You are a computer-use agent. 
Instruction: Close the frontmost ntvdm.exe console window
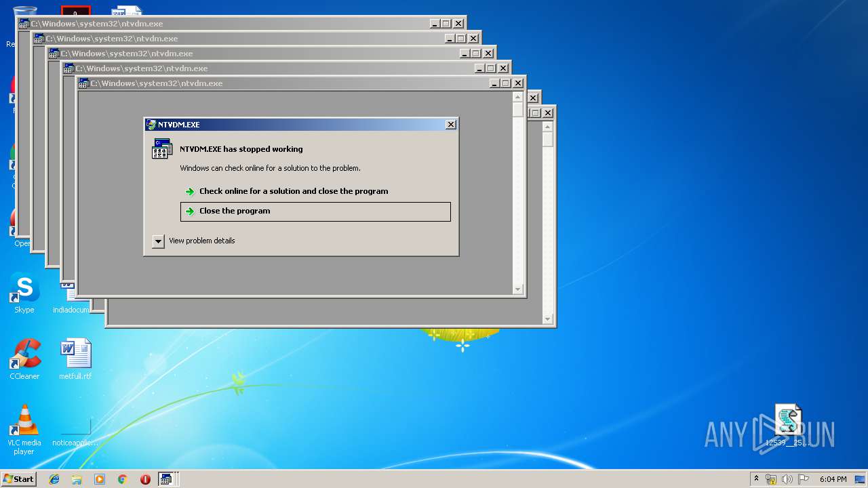point(518,83)
